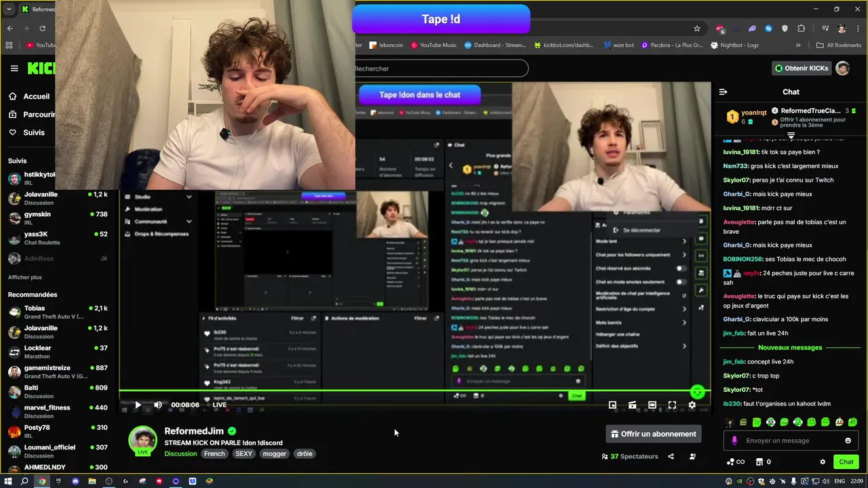Jump to Nouveaux messages in chat
Image resolution: width=868 pixels, height=488 pixels.
(790, 348)
